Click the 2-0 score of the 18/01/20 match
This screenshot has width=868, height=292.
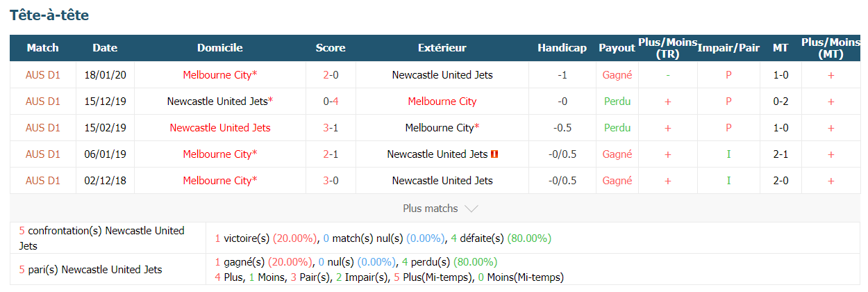click(x=331, y=74)
